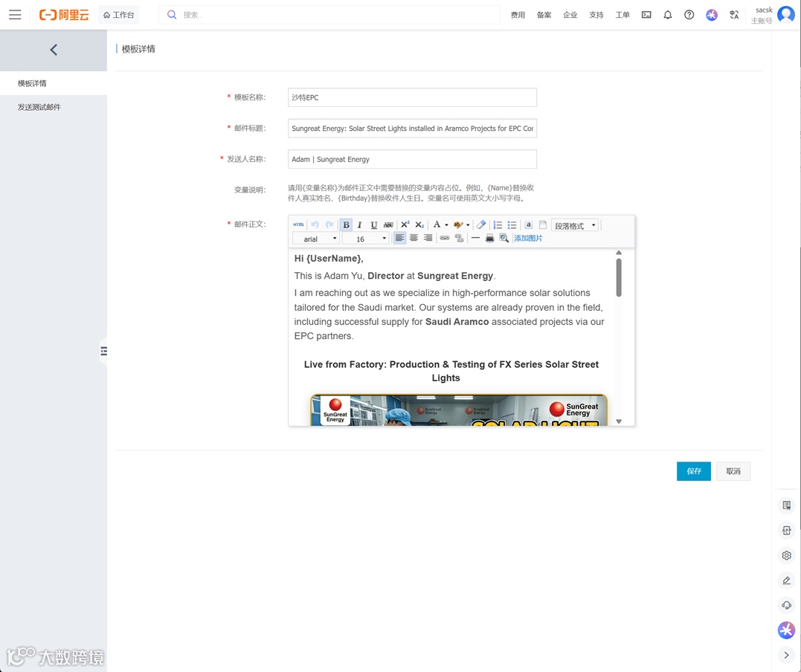Remove the hyperlink with unlink icon
Viewport: 801px width, 672px height.
pos(459,238)
